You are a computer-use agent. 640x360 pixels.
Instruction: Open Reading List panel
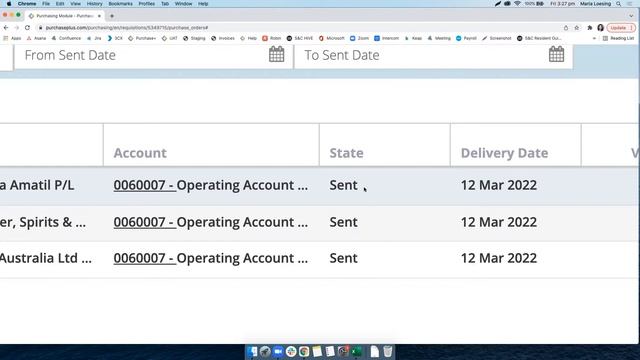coord(618,38)
